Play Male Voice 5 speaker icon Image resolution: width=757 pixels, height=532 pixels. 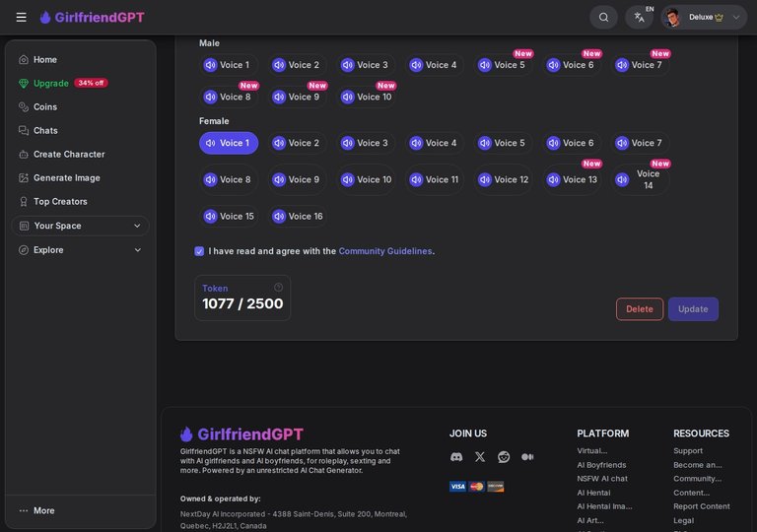click(x=485, y=65)
